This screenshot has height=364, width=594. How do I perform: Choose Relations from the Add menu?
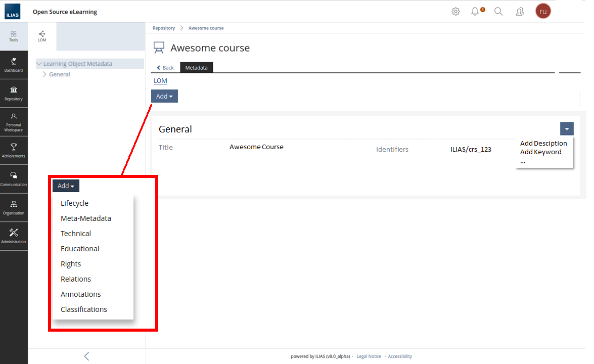click(76, 279)
